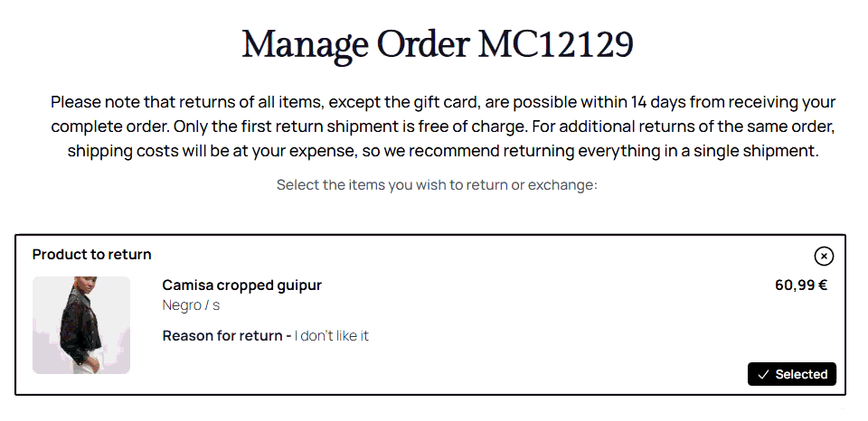This screenshot has width=868, height=421.
Task: Click the words "Manage Order" in the title
Action: [355, 43]
